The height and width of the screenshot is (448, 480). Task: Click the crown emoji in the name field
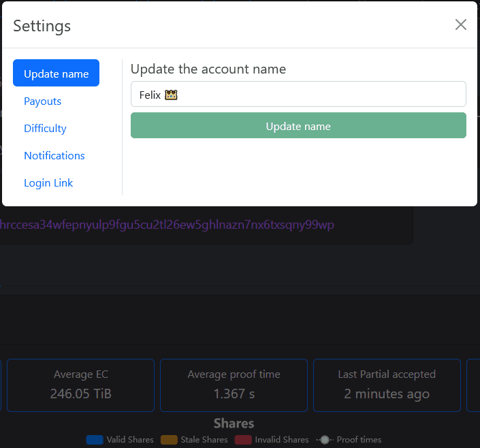[171, 95]
